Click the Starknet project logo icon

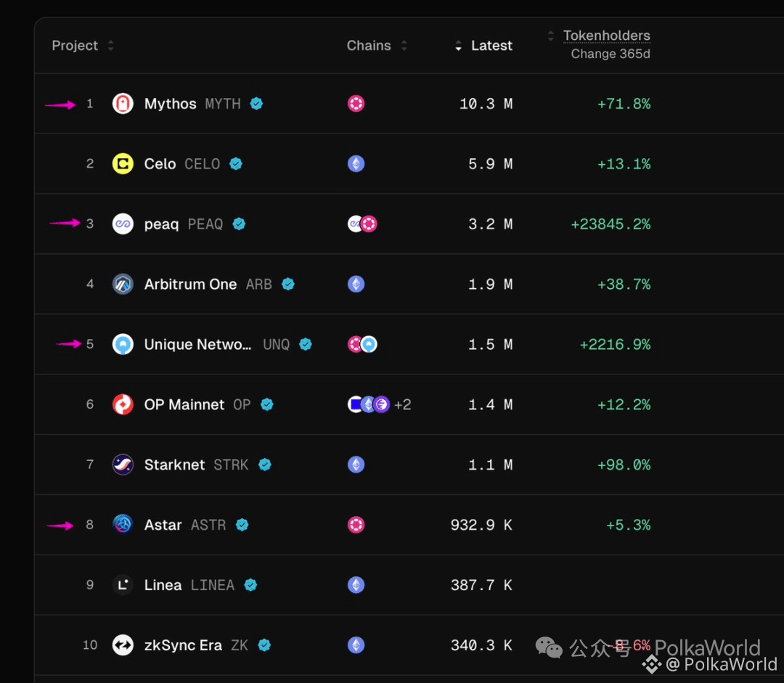click(123, 465)
